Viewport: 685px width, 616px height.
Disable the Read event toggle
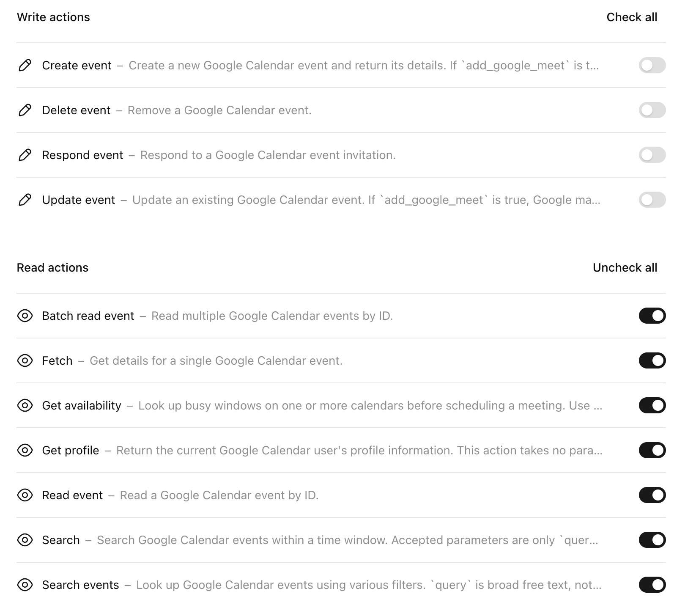point(652,495)
